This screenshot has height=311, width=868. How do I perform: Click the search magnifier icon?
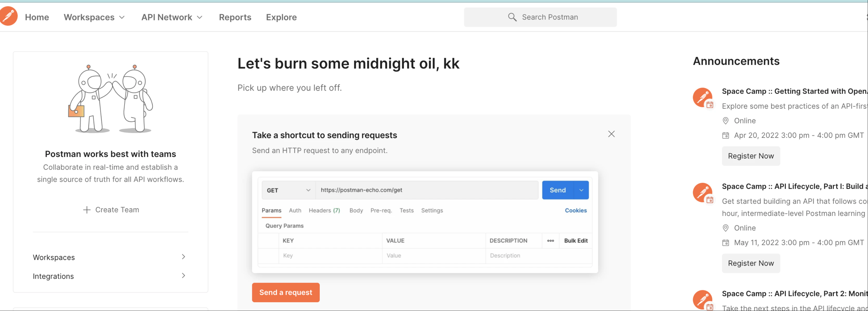[x=512, y=17]
